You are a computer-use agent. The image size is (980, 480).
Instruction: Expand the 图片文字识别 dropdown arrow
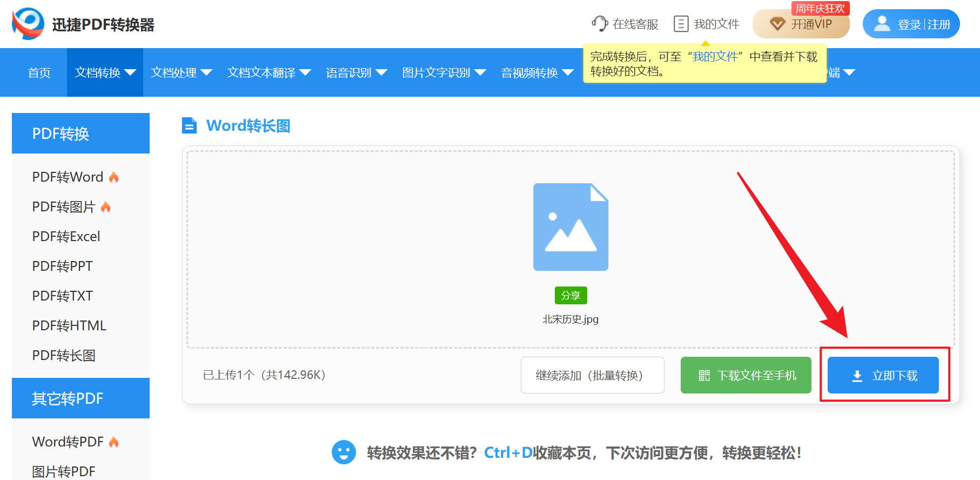click(x=480, y=72)
